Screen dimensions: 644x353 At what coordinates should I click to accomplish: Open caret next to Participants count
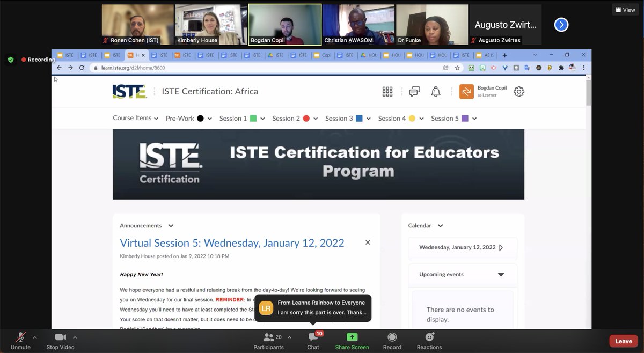tap(289, 337)
